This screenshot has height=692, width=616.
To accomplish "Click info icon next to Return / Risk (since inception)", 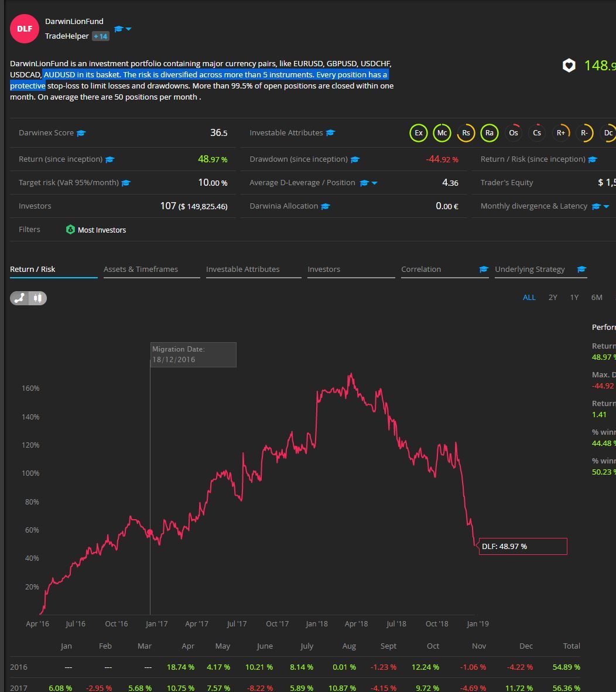I will (593, 159).
